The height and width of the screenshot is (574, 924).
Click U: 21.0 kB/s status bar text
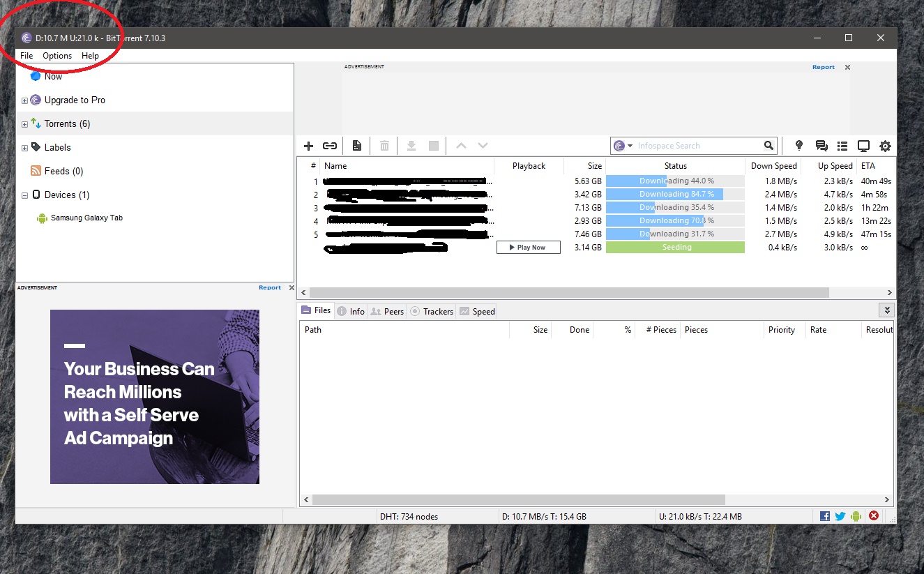coord(700,517)
